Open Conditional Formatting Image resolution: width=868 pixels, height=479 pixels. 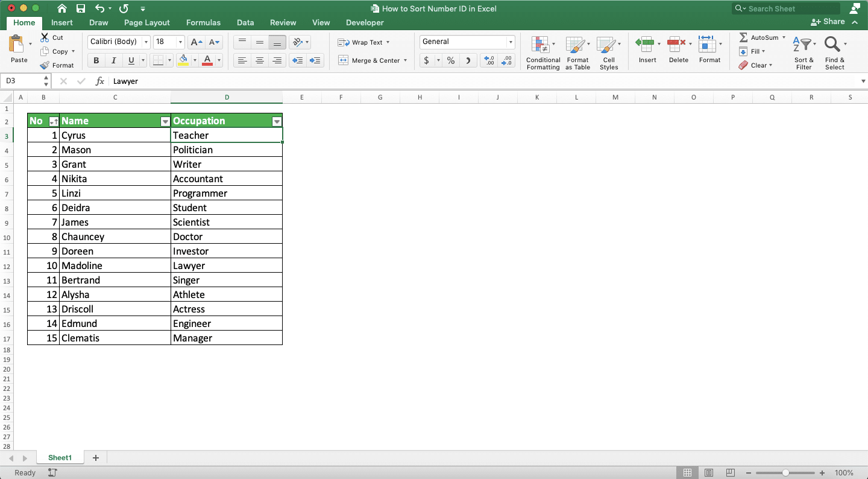tap(543, 52)
